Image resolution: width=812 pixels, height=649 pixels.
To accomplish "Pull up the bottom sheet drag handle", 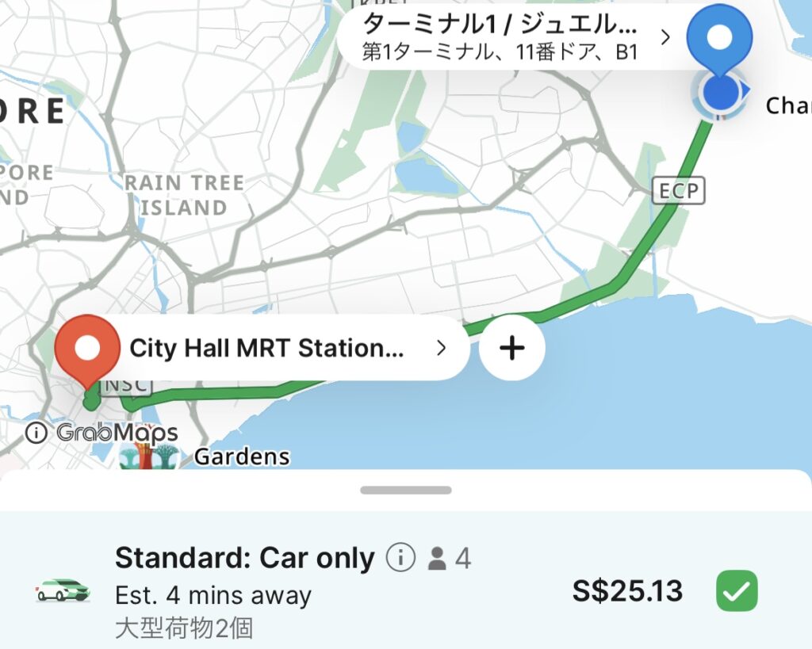I will (x=406, y=490).
